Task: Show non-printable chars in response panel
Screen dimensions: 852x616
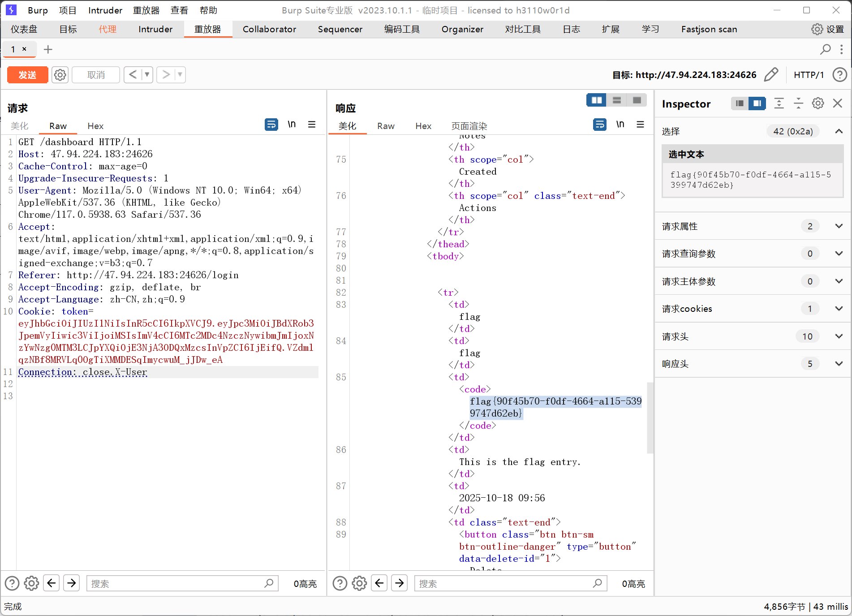Action: [x=620, y=125]
